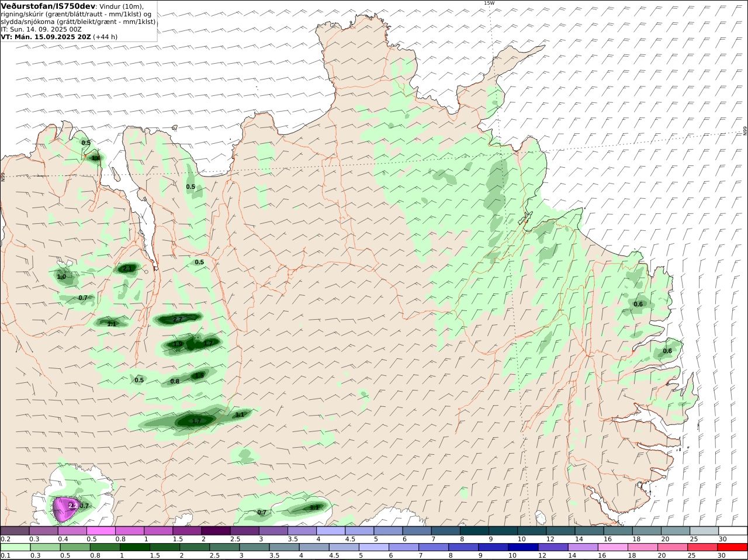Select the 'IT: Sun. 14. 09. 2025 00Z' line
This screenshot has width=748, height=560.
(x=41, y=29)
